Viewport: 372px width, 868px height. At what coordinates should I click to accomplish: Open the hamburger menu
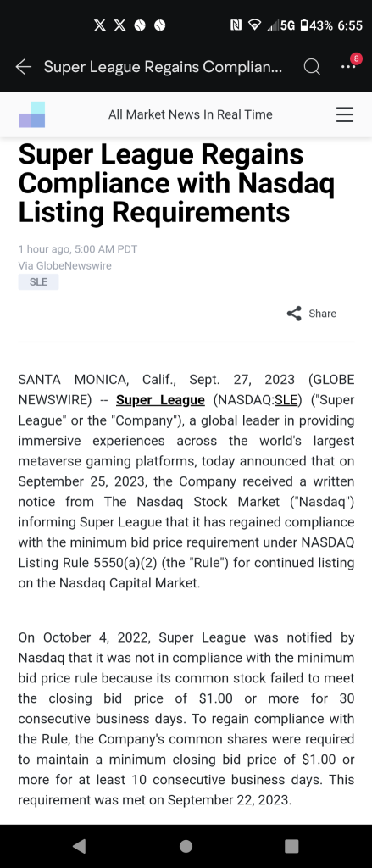point(345,114)
